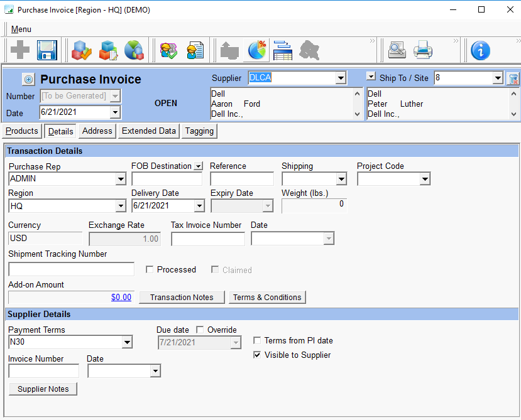This screenshot has width=521, height=420.
Task: Open the Supplier combo box list
Action: [x=341, y=78]
